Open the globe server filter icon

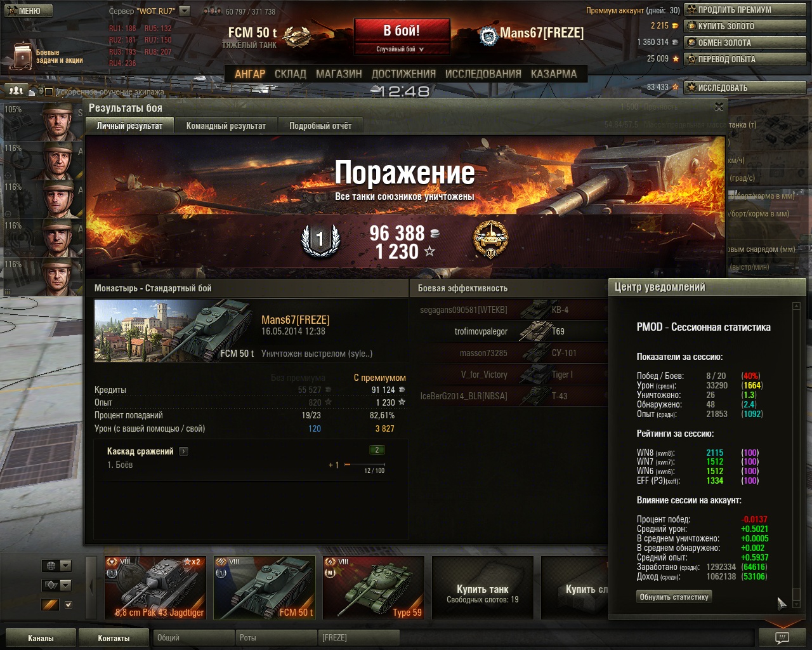tap(51, 566)
